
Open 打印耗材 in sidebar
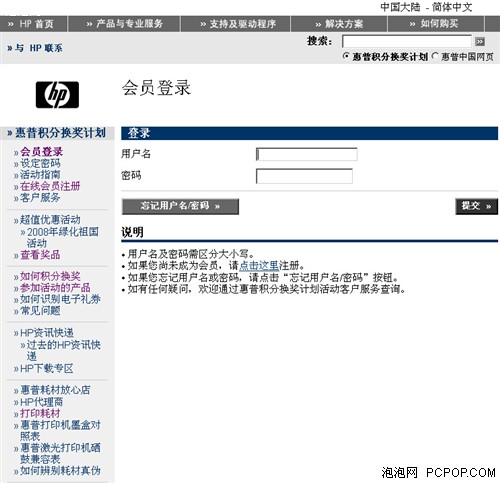(40, 414)
